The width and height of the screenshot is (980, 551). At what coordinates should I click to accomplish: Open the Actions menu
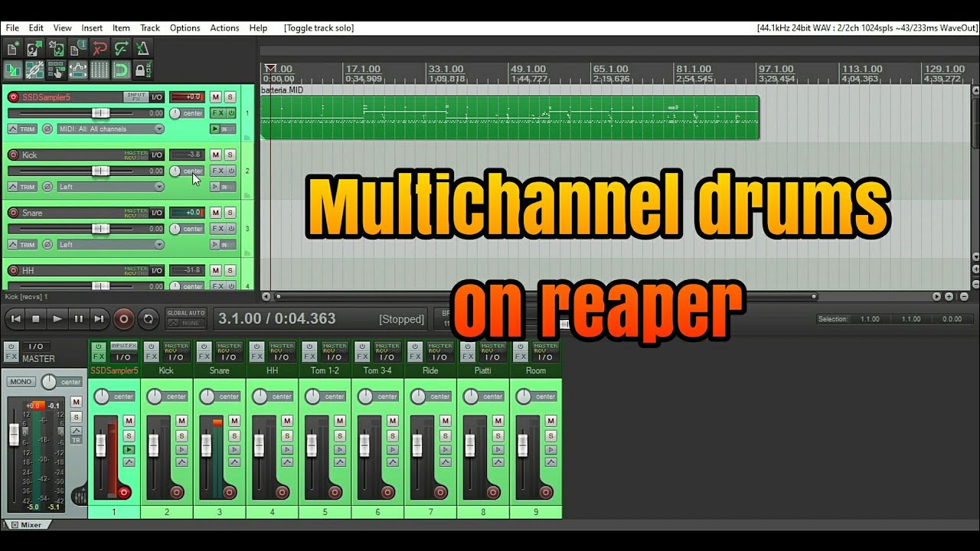(x=224, y=28)
